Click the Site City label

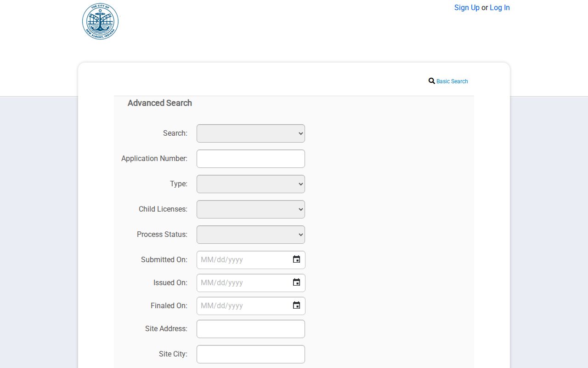click(173, 354)
